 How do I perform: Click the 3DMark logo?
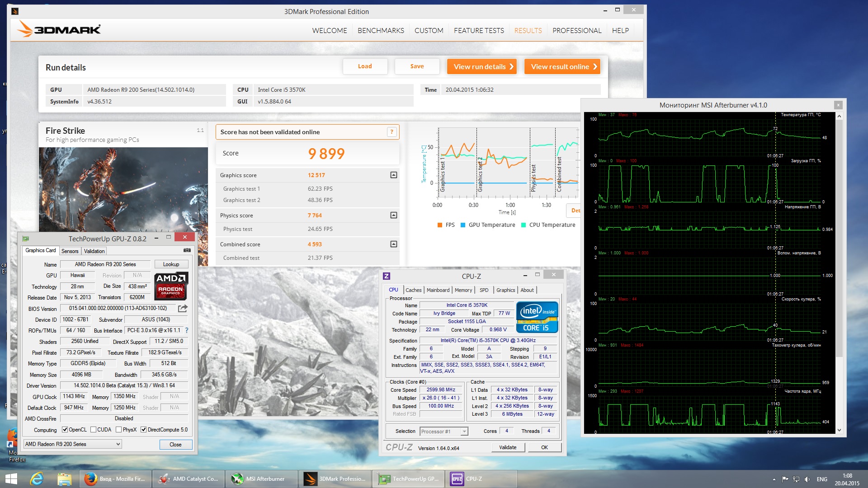59,29
